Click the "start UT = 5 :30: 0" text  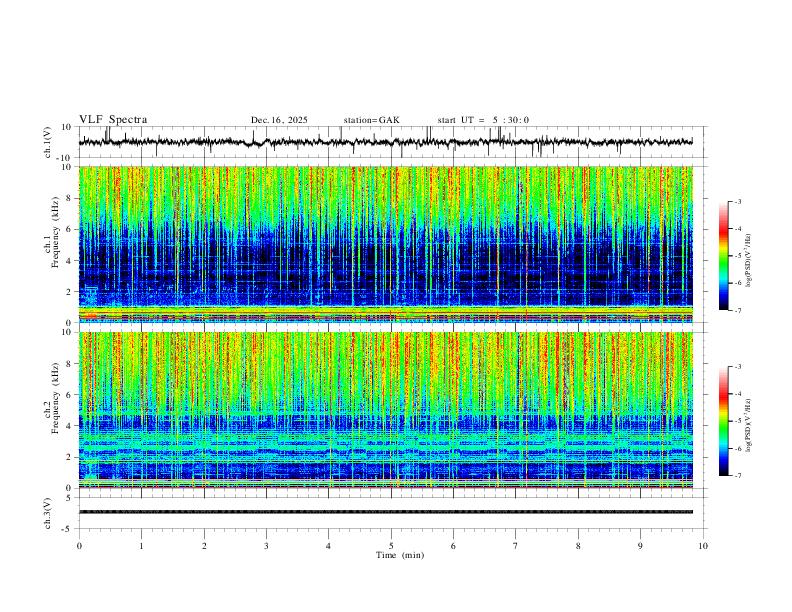tap(483, 120)
